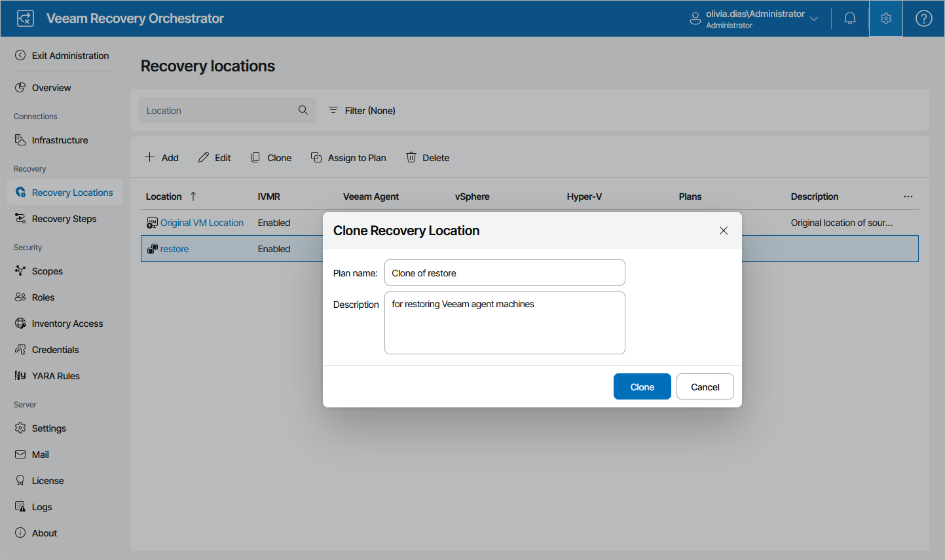
Task: Open Scopes under Security
Action: point(47,271)
